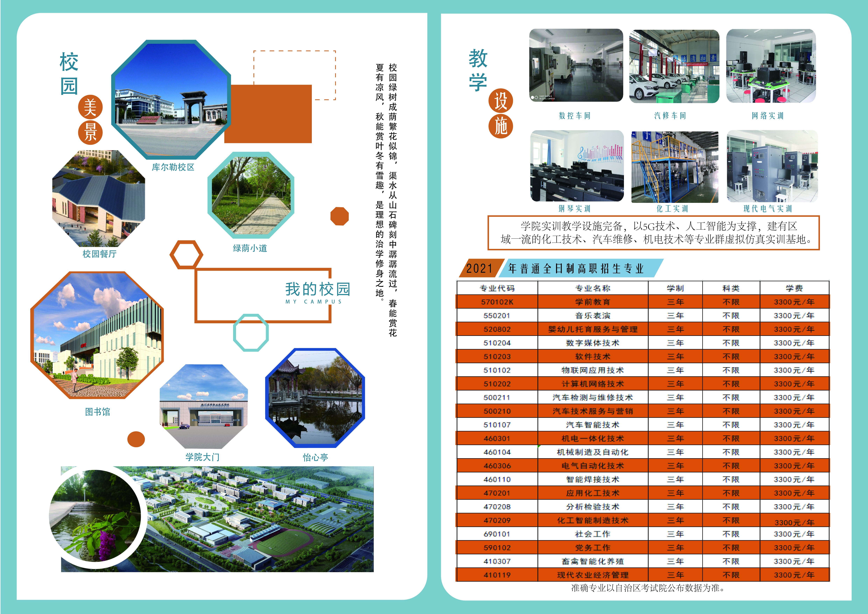This screenshot has width=868, height=614.
Task: Click the 图书馆 library photo
Action: (97, 335)
